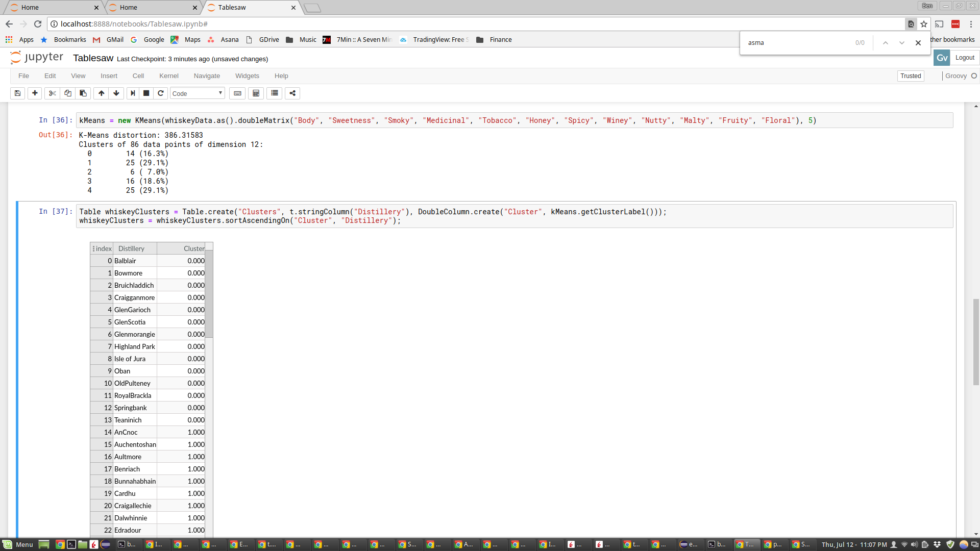
Task: Insert a new cell below with plus icon
Action: pos(34,93)
